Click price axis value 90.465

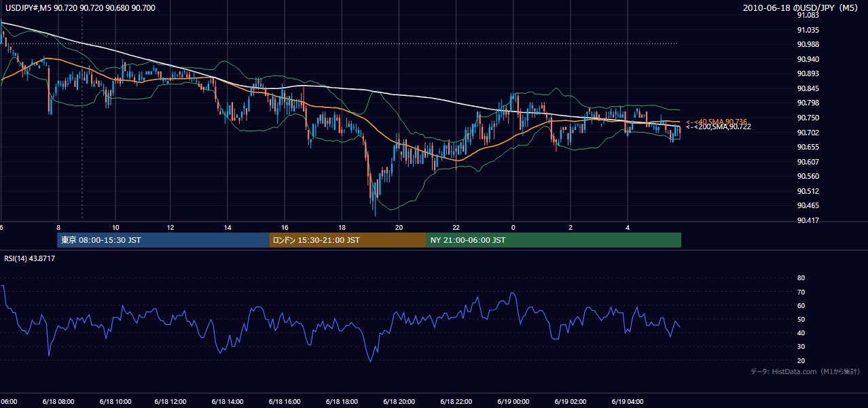click(808, 205)
